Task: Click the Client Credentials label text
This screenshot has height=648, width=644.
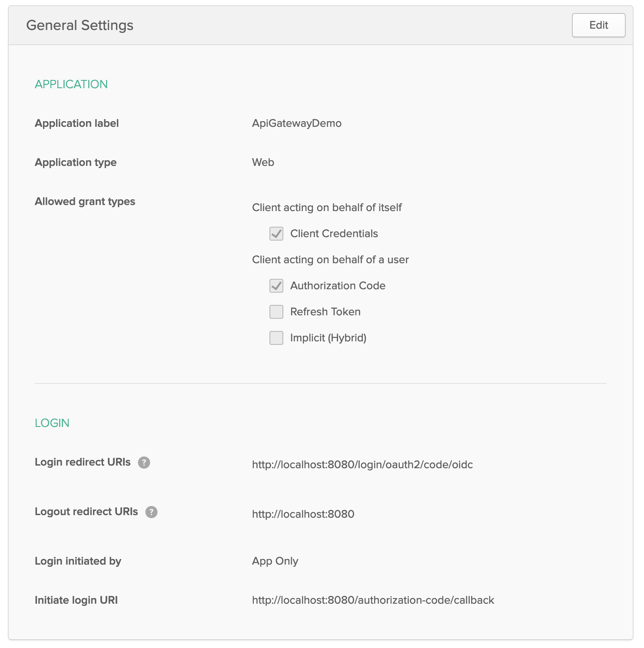Action: click(334, 234)
